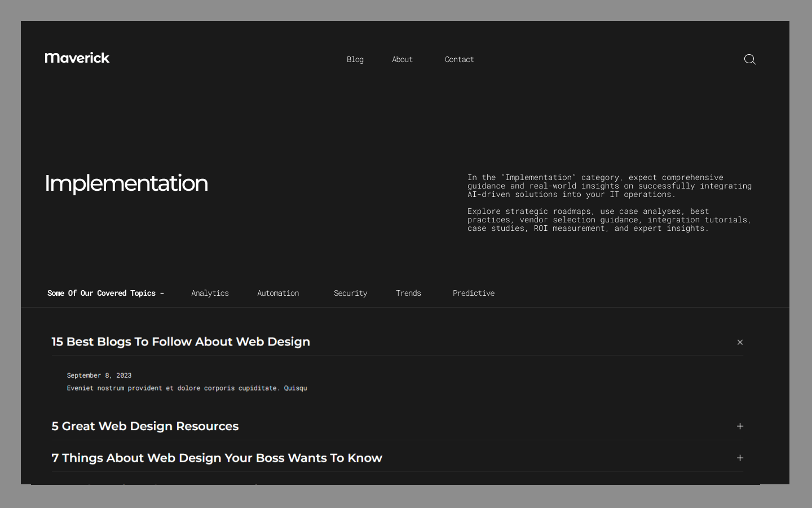The width and height of the screenshot is (812, 508).
Task: Go to the Contact page
Action: (x=459, y=59)
